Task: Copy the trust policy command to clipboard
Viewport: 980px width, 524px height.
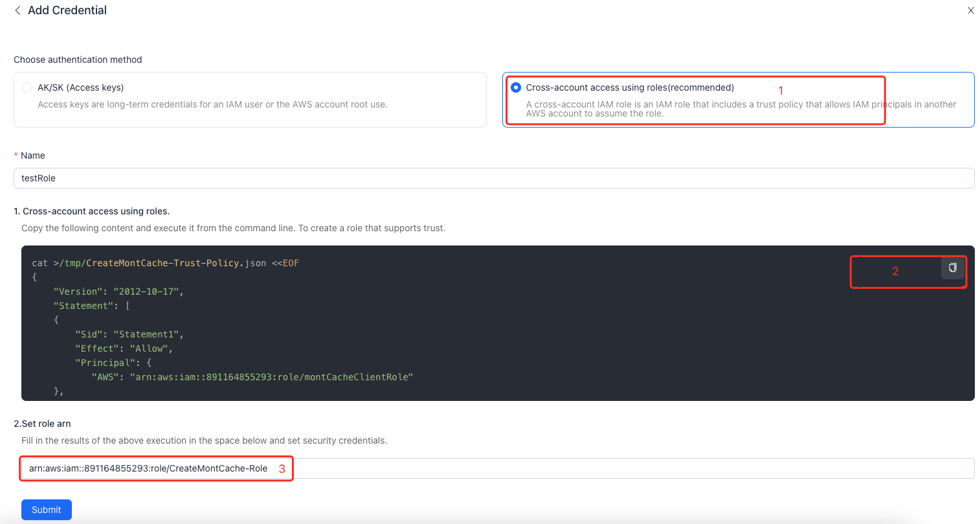Action: [952, 268]
